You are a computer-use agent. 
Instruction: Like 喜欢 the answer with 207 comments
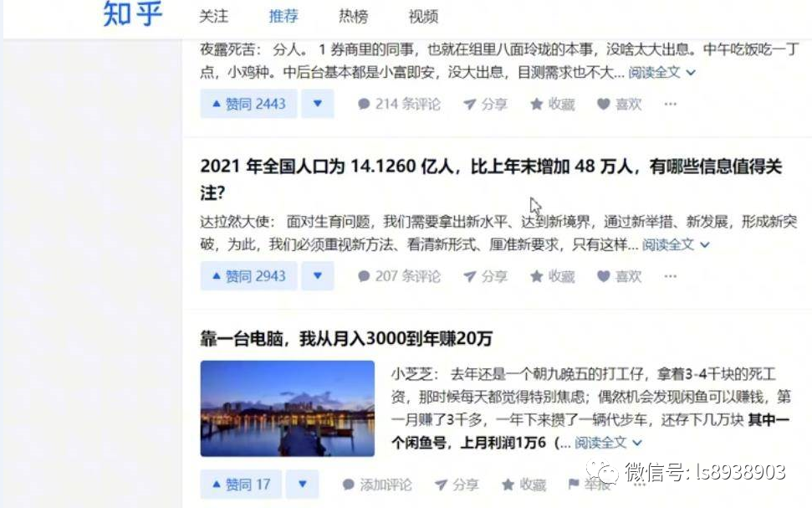coord(620,276)
